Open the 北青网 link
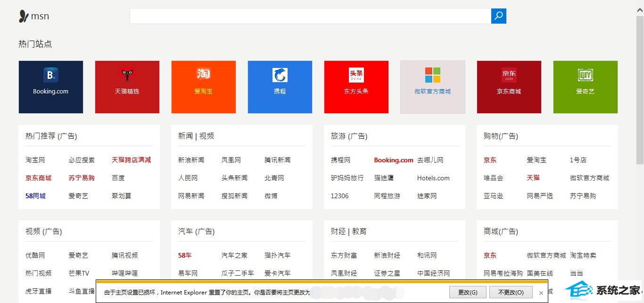Viewport: 644px width, 303px height. pyautogui.click(x=274, y=178)
